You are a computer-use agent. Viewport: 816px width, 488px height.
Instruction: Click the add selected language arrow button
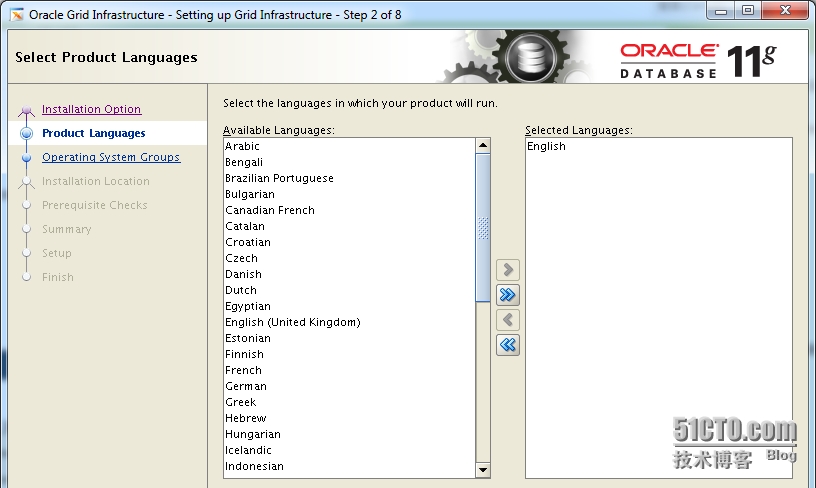[508, 270]
